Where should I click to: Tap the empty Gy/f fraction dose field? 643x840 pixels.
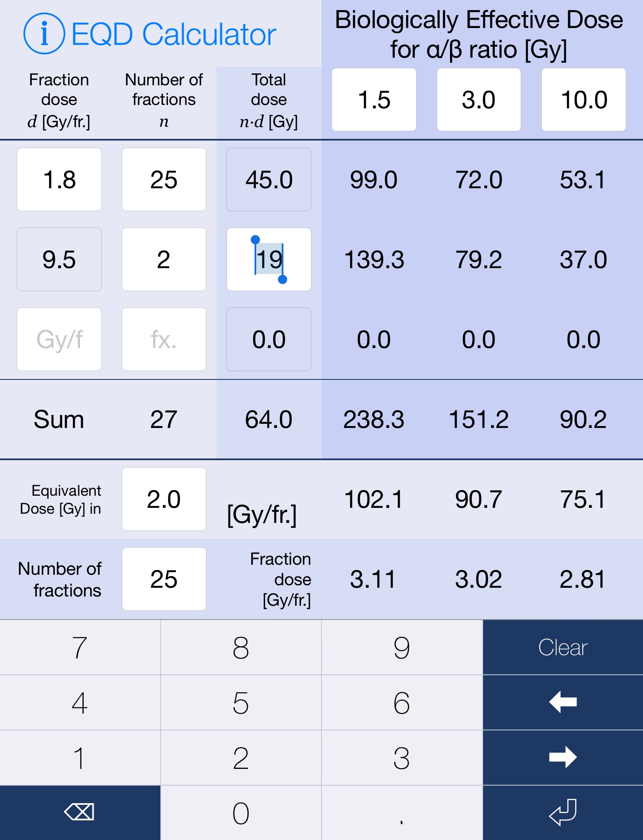pyautogui.click(x=59, y=339)
